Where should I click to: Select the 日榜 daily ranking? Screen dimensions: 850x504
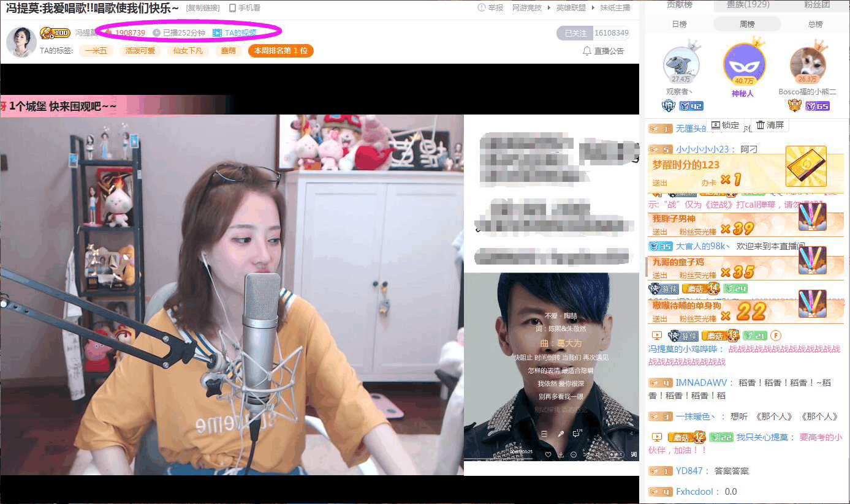pos(679,24)
